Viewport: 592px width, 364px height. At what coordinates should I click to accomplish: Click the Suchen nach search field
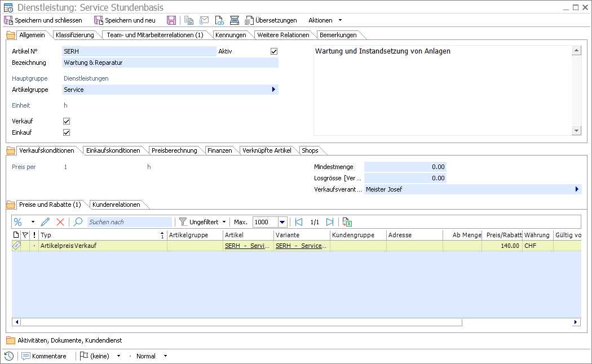coord(129,222)
